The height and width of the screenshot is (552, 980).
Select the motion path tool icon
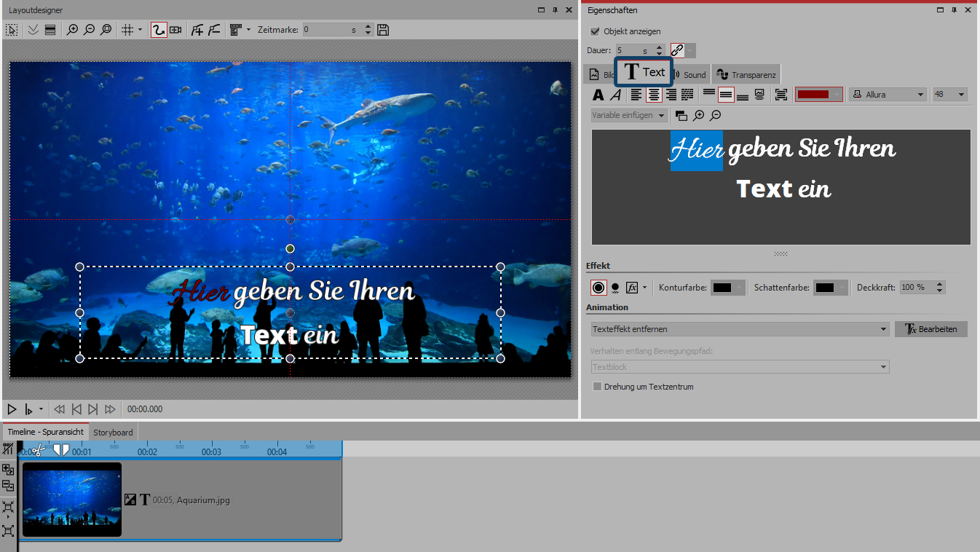point(158,30)
